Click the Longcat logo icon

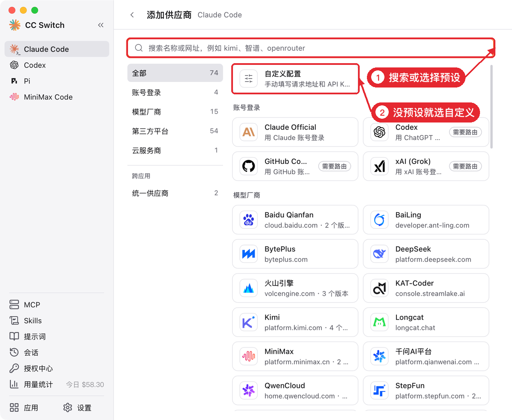pyautogui.click(x=379, y=322)
